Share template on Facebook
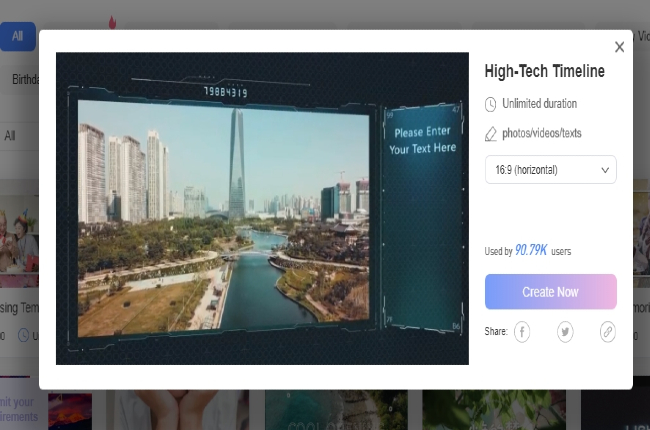Viewport: 650px width, 430px height. click(522, 332)
